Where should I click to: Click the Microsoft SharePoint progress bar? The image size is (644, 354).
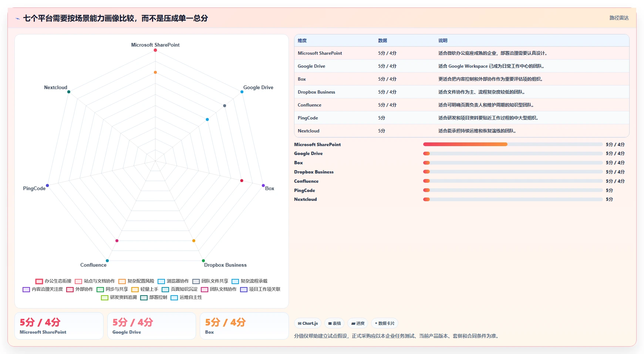(x=513, y=144)
